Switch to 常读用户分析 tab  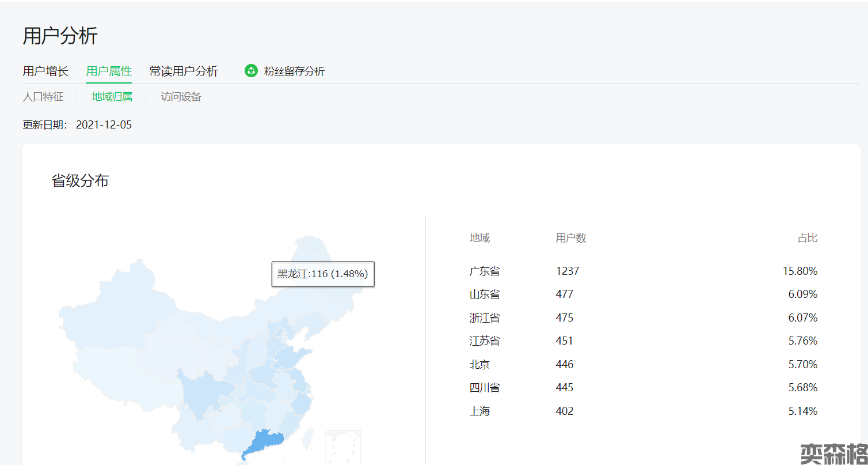[x=184, y=71]
